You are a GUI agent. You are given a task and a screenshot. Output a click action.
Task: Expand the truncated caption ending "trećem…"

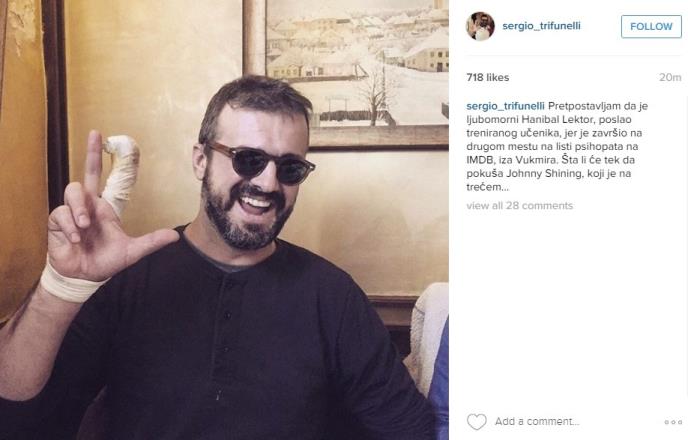(487, 187)
